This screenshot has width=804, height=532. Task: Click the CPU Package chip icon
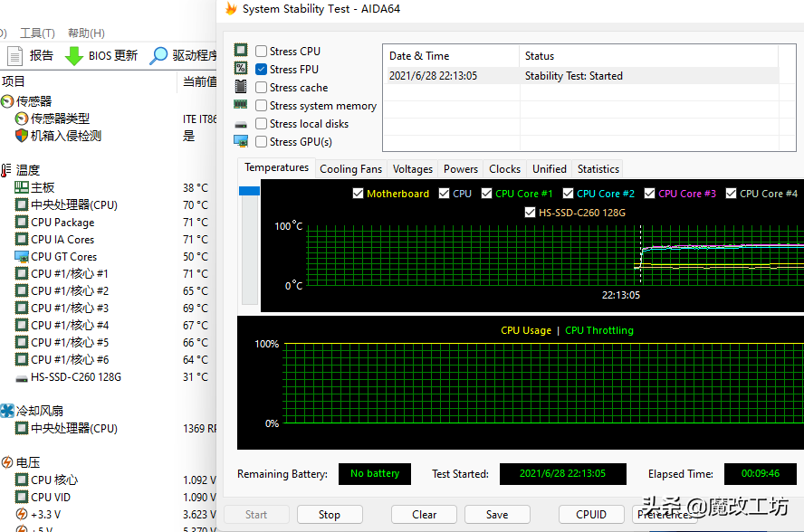pos(22,222)
